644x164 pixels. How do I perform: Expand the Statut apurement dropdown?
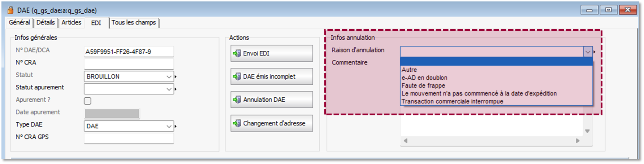click(169, 89)
